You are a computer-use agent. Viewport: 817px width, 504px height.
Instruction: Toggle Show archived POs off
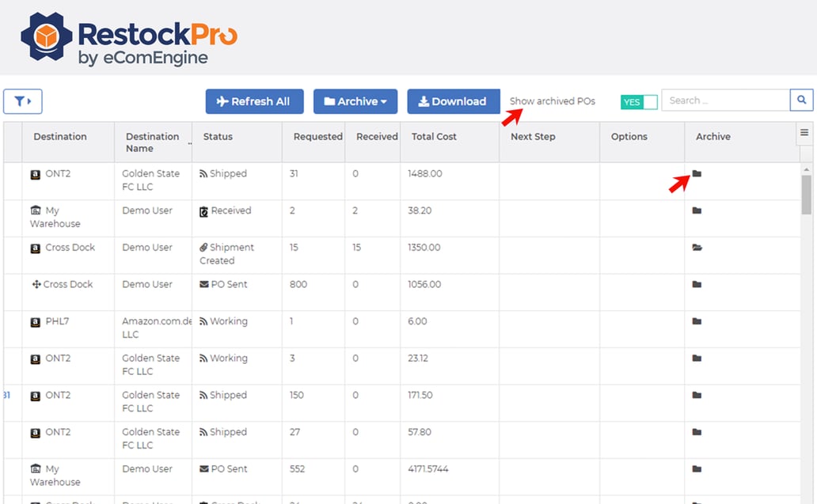639,101
